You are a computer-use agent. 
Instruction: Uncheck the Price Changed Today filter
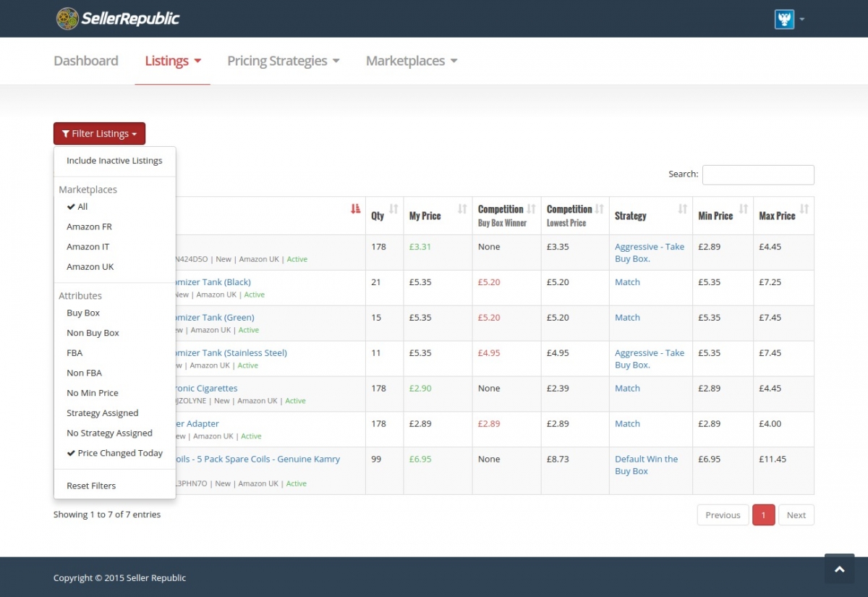point(119,453)
